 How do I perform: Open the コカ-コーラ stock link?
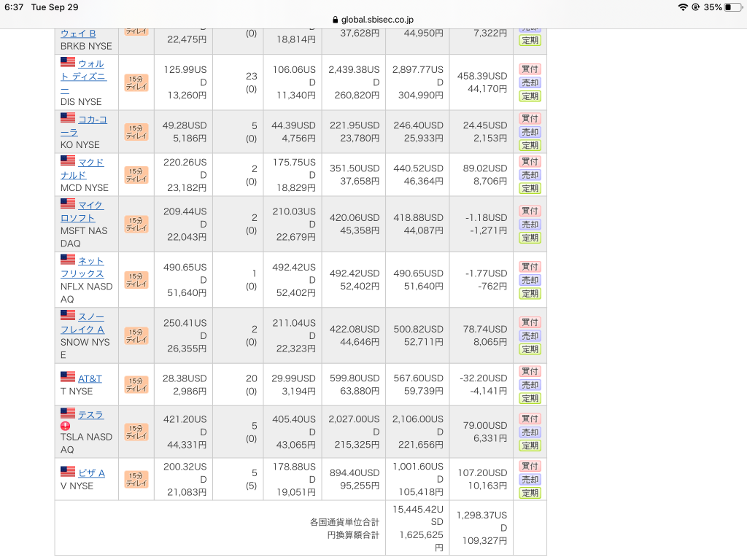click(x=85, y=125)
